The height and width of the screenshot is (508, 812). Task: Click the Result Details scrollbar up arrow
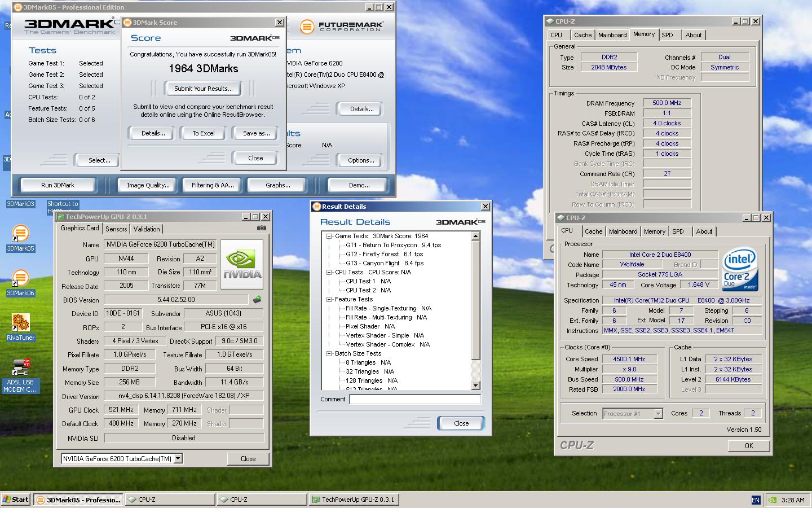pyautogui.click(x=475, y=236)
